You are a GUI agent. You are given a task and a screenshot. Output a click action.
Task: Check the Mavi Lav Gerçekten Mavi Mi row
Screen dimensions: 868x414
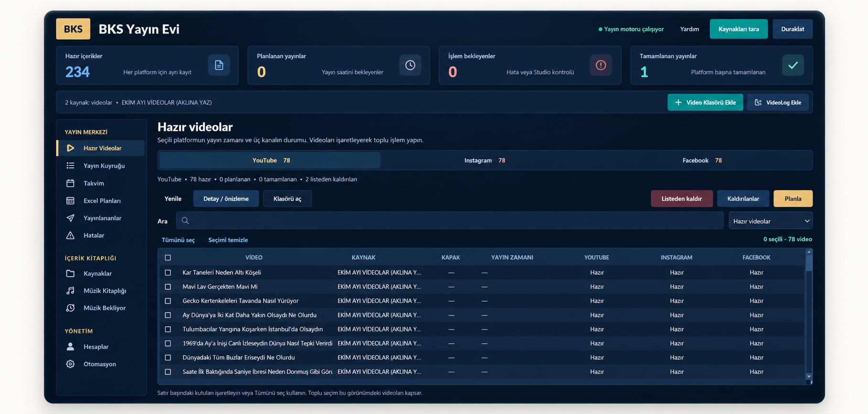(x=168, y=287)
